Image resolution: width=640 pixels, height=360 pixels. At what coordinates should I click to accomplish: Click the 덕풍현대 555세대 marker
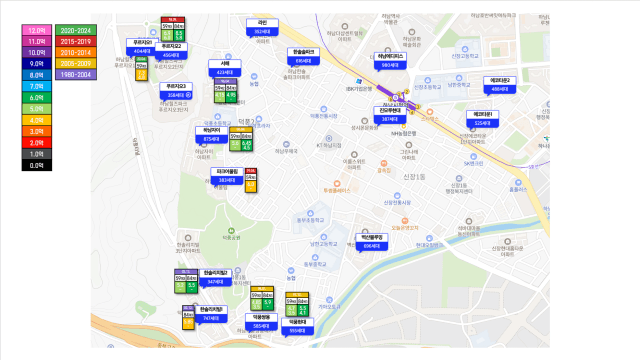click(x=298, y=327)
